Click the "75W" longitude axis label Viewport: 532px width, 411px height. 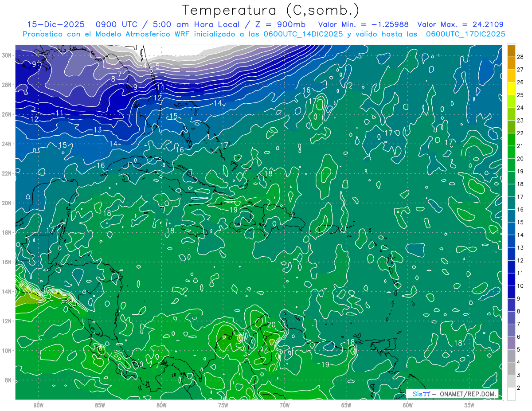[x=223, y=405]
